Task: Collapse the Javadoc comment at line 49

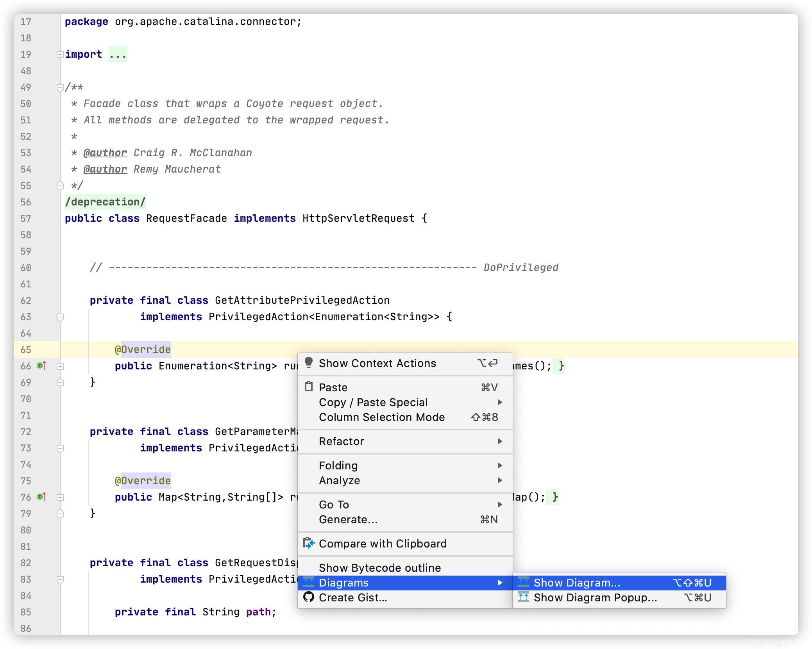Action: [x=60, y=87]
